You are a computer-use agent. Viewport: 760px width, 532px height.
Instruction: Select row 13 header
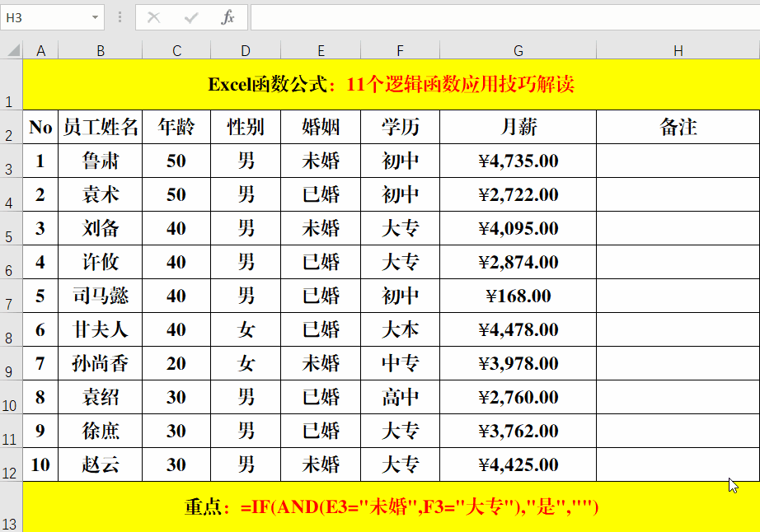tap(12, 507)
